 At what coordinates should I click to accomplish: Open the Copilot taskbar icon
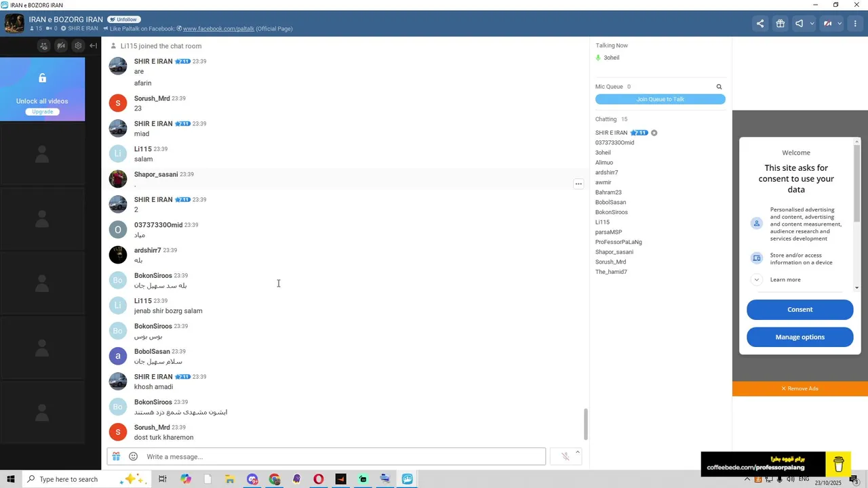(185, 479)
